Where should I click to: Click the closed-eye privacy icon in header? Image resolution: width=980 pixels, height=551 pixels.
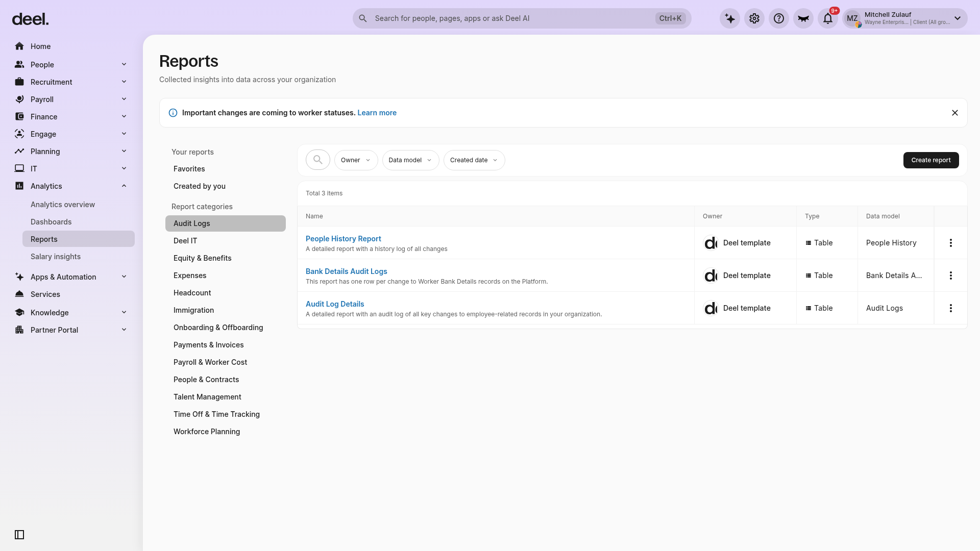coord(803,18)
